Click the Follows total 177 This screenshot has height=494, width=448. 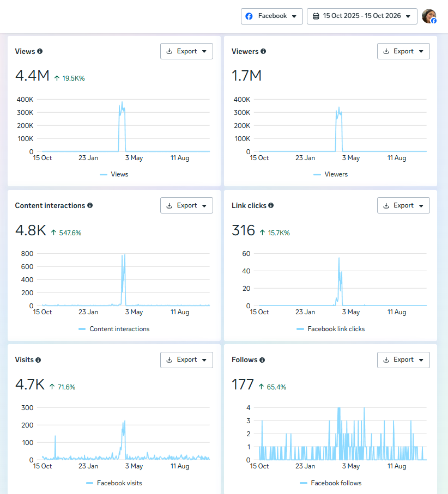coord(243,385)
